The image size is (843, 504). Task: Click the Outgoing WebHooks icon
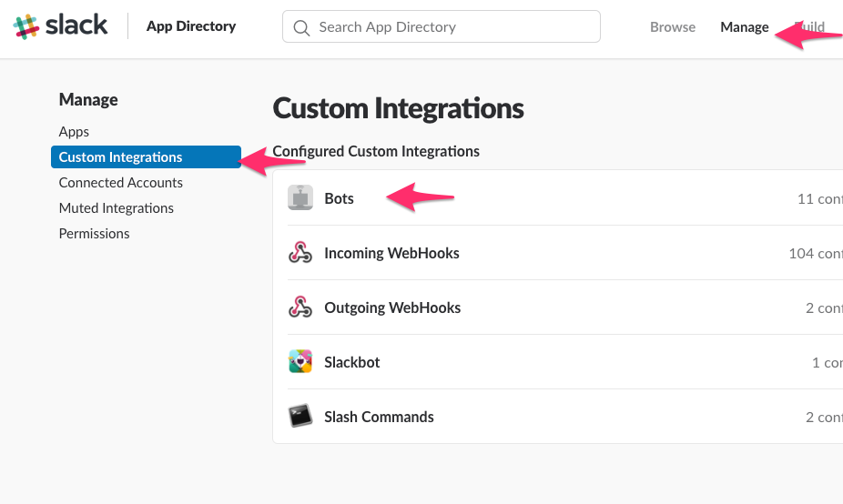(300, 307)
